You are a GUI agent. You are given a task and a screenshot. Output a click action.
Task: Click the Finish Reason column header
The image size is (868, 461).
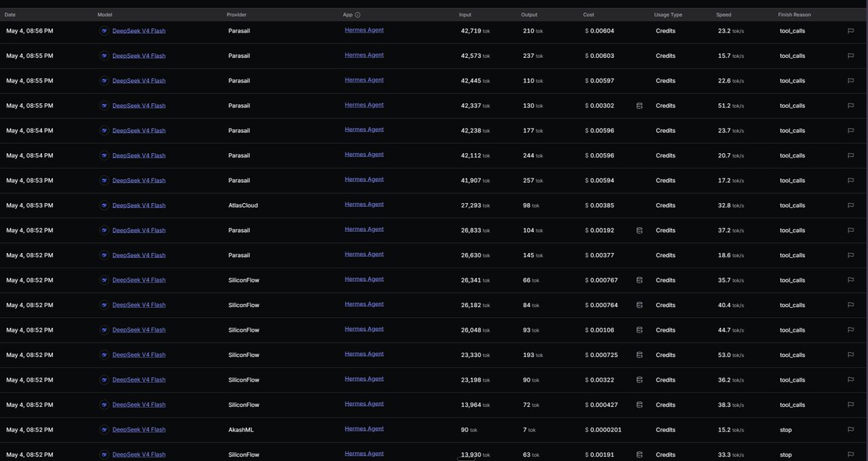click(x=794, y=14)
